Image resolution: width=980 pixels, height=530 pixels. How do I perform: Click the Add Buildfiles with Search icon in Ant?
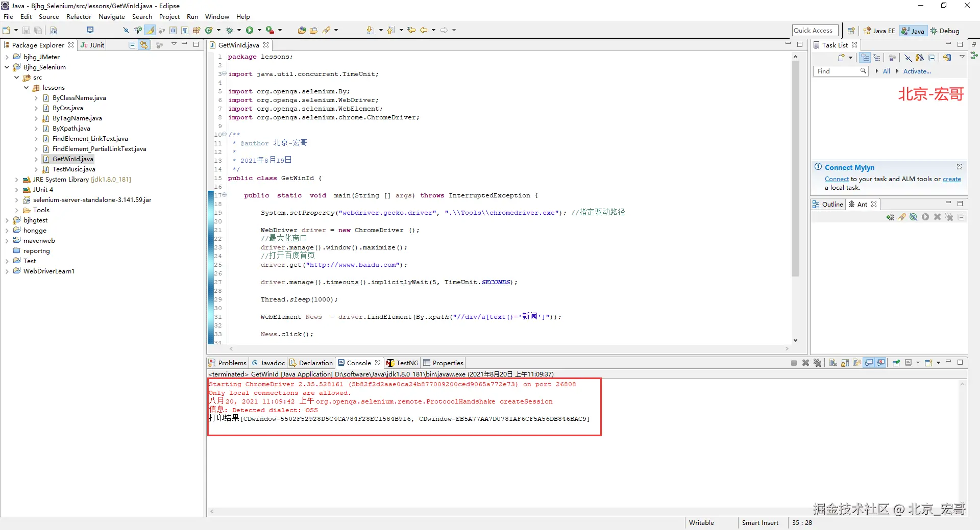pos(902,217)
